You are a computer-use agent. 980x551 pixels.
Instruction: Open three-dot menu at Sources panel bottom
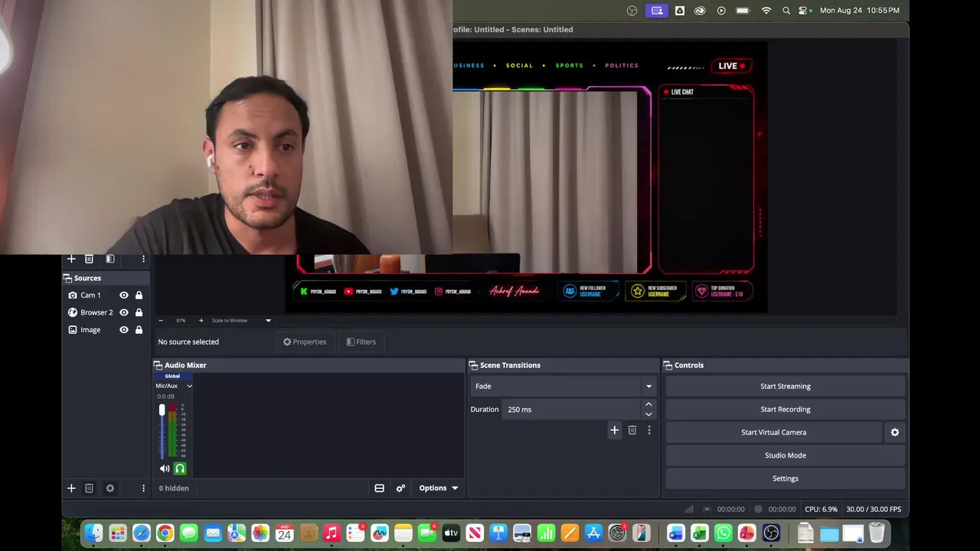143,488
